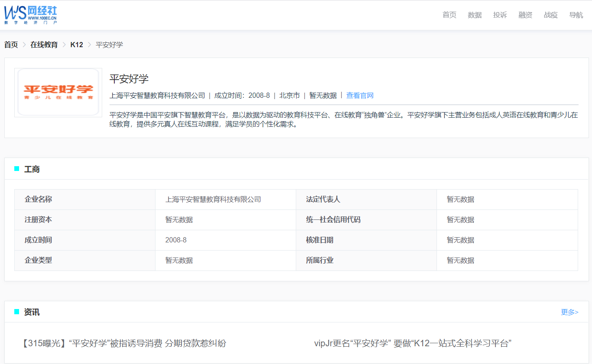Click the 核准日期 table label
This screenshot has width=592, height=364.
click(x=320, y=240)
